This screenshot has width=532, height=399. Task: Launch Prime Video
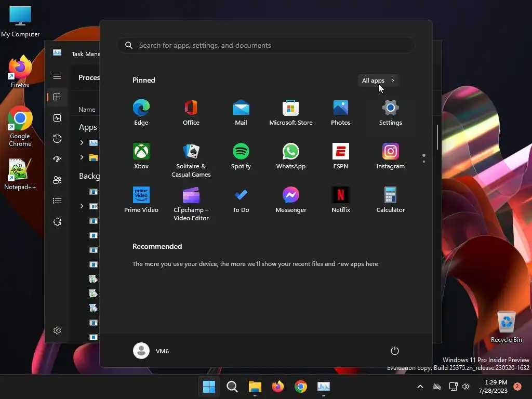(141, 200)
